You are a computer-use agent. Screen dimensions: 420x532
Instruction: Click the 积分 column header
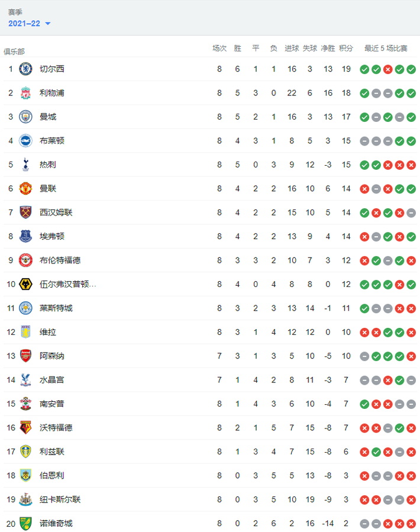point(346,48)
